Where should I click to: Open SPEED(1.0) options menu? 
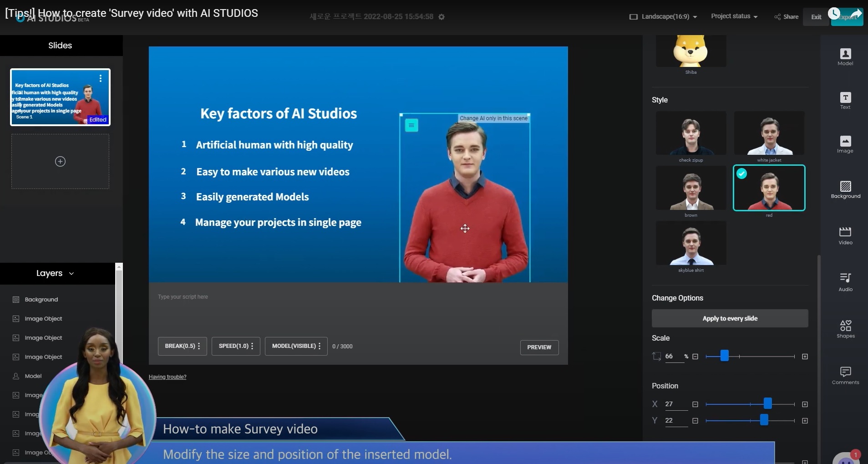[236, 346]
